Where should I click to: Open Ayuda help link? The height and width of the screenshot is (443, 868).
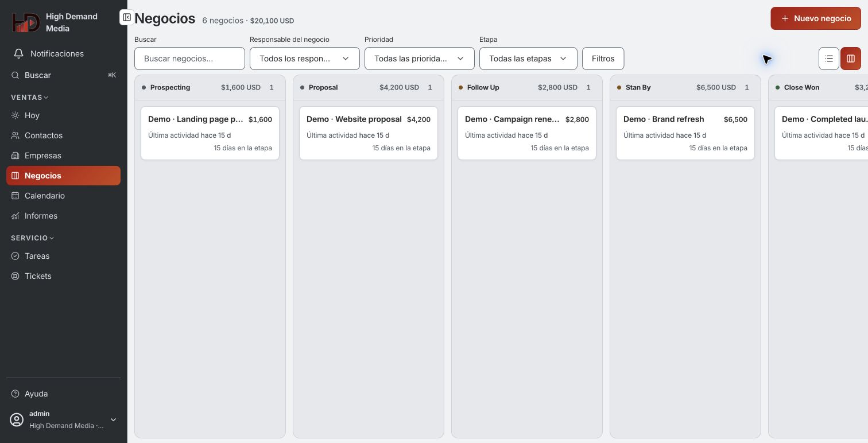(x=63, y=394)
